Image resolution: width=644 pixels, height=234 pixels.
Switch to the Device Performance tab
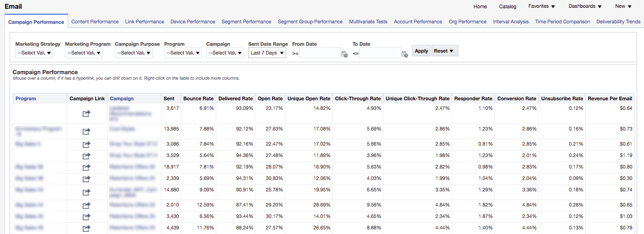(192, 22)
